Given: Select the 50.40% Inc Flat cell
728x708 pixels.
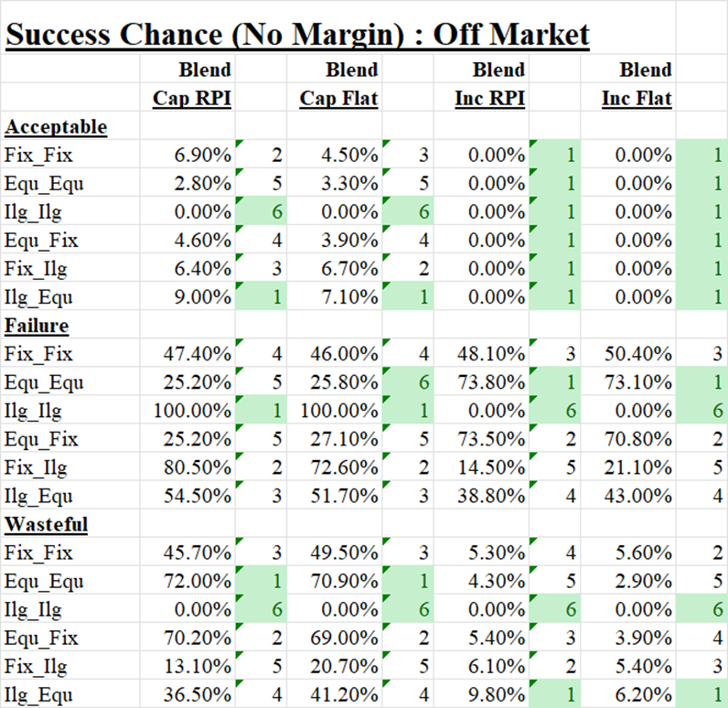Looking at the screenshot, I should tap(644, 354).
